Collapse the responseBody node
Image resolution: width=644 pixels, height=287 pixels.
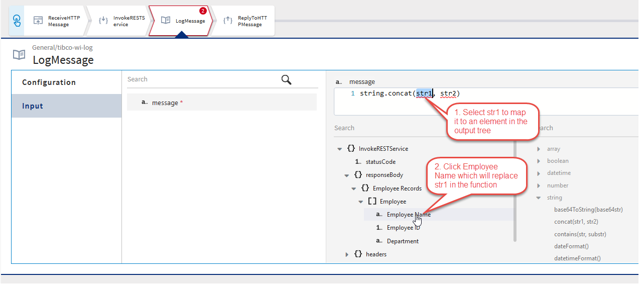[x=347, y=175]
